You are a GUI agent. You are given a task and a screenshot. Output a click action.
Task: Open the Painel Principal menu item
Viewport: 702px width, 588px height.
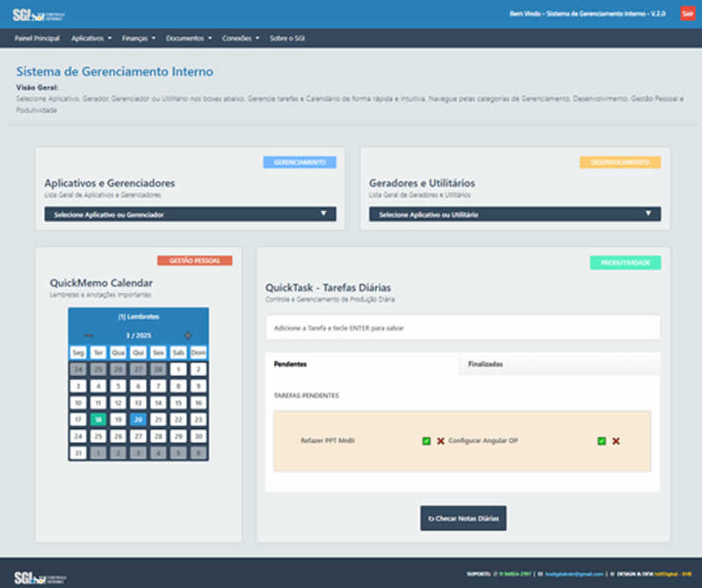coord(37,39)
